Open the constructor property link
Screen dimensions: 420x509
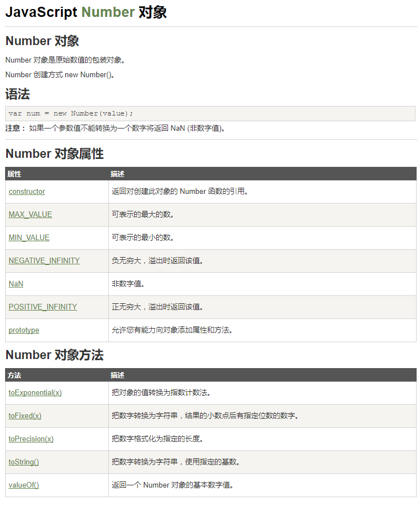click(x=26, y=192)
